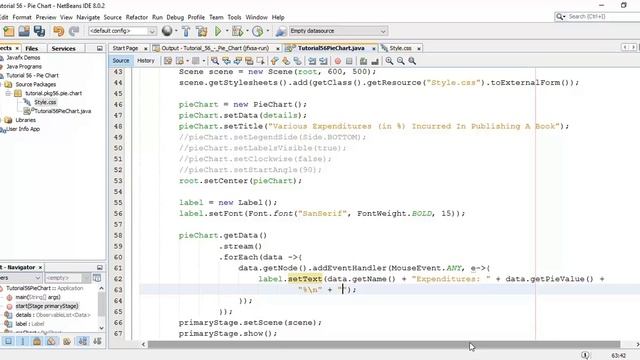Click Find Previous Occurrence editor icon
The height and width of the screenshot is (360, 640).
[x=226, y=61]
